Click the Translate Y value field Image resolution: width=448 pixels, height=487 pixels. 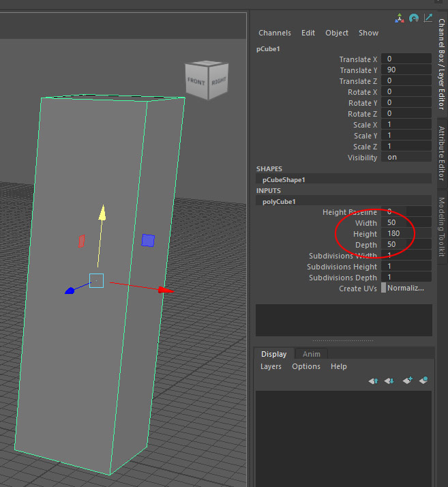405,70
